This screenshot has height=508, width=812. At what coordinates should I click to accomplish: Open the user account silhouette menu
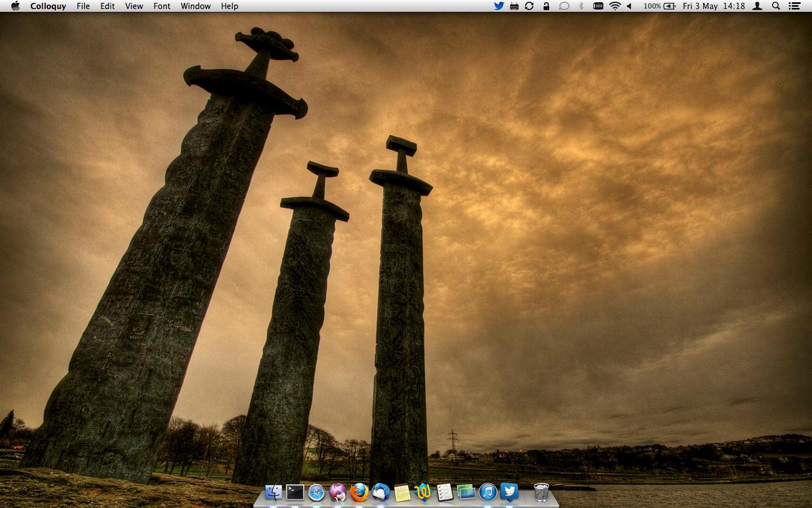coord(758,6)
